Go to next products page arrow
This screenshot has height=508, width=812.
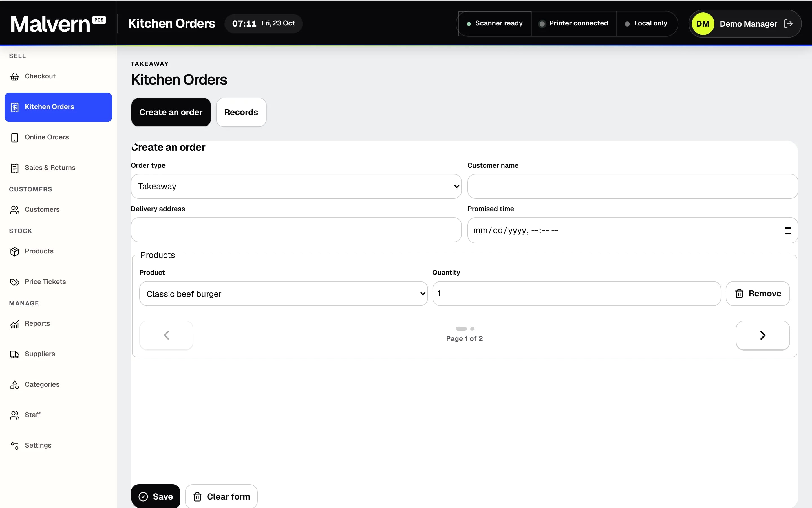762,335
